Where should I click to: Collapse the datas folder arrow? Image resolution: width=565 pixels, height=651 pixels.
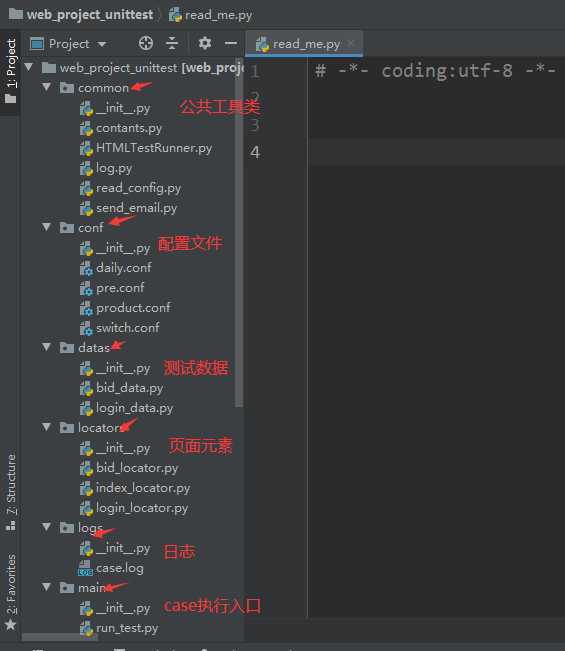[46, 347]
